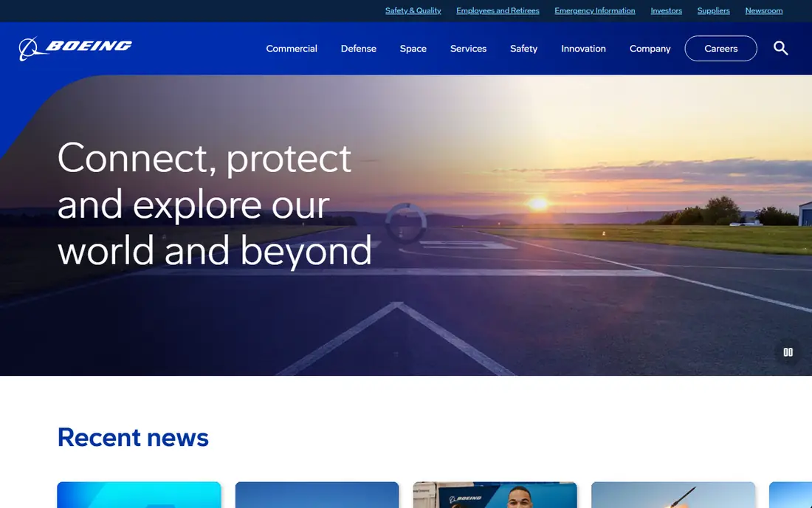The image size is (812, 508).
Task: Go to the Investors link
Action: [666, 10]
